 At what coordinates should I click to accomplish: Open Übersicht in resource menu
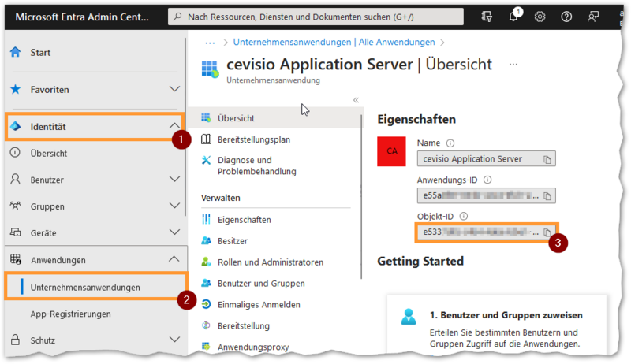click(275, 118)
